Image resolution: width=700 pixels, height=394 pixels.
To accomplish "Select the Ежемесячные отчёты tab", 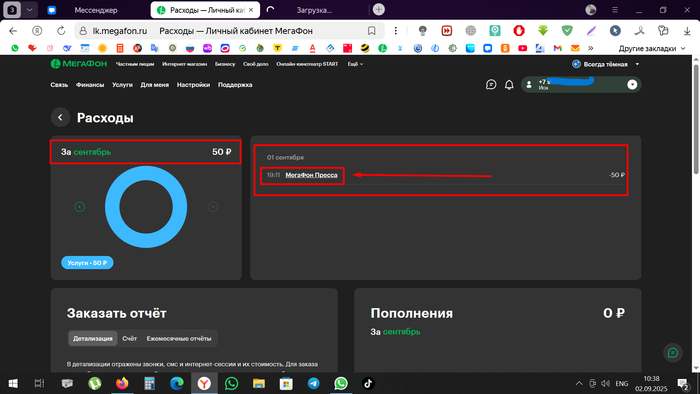I will (x=179, y=338).
